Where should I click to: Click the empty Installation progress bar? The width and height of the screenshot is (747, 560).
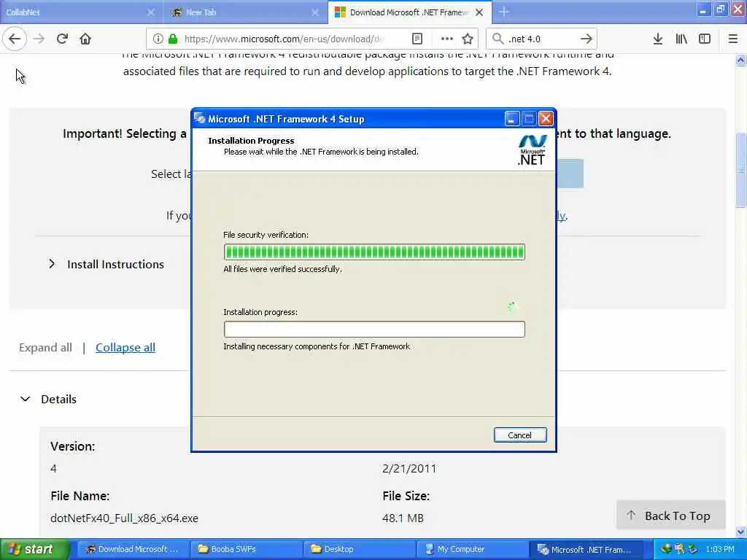374,329
